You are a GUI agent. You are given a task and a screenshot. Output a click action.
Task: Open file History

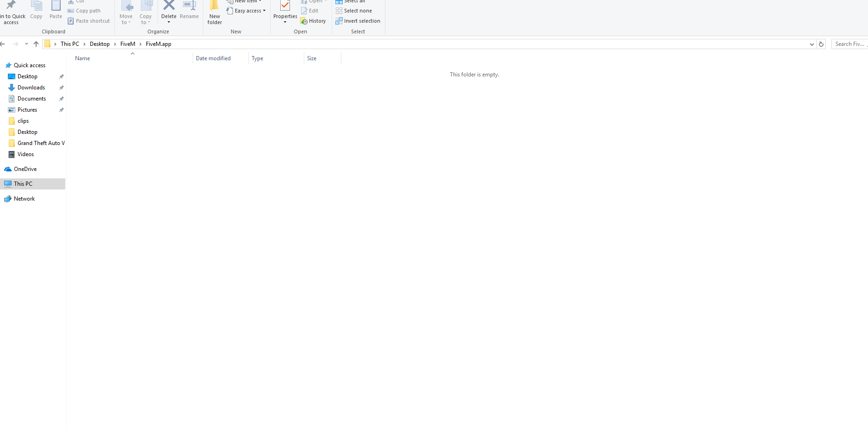(x=313, y=21)
